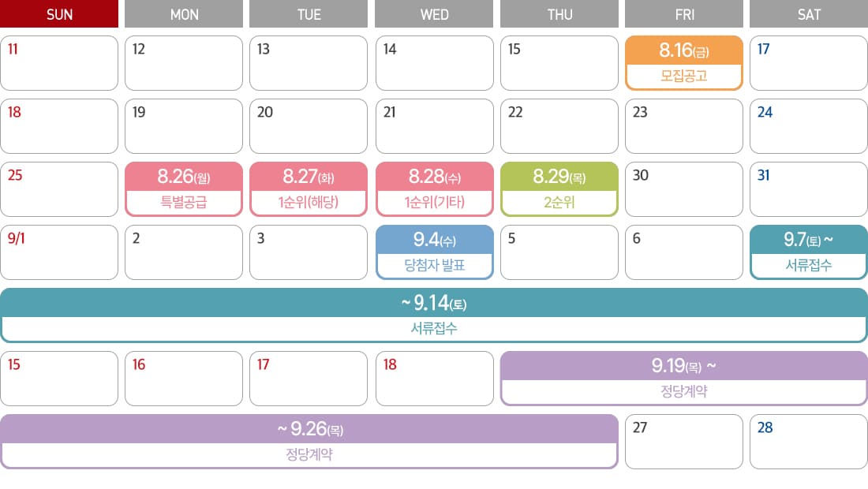Click the date cell 30

tap(683, 189)
